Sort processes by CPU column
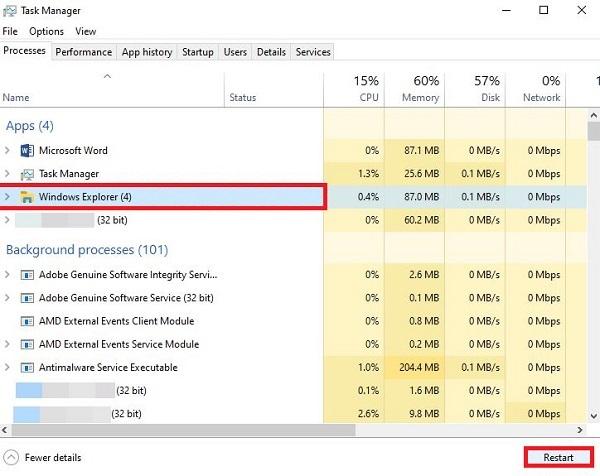 click(x=354, y=90)
